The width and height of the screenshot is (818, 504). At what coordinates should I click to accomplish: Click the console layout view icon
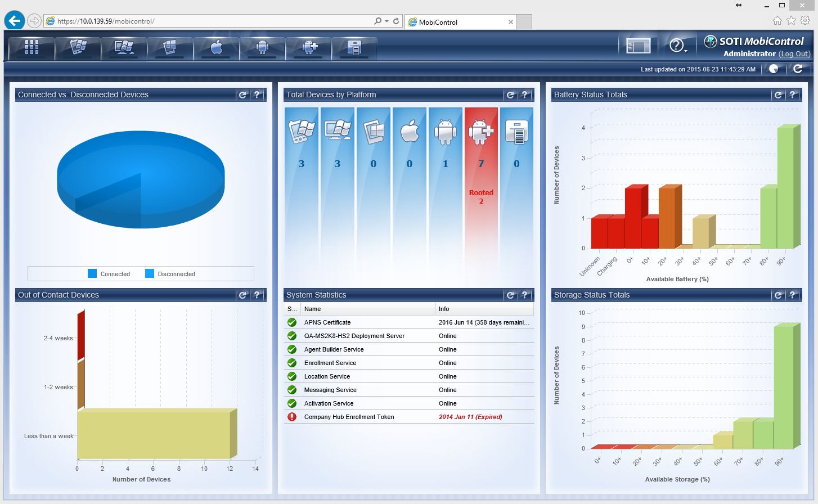[638, 46]
